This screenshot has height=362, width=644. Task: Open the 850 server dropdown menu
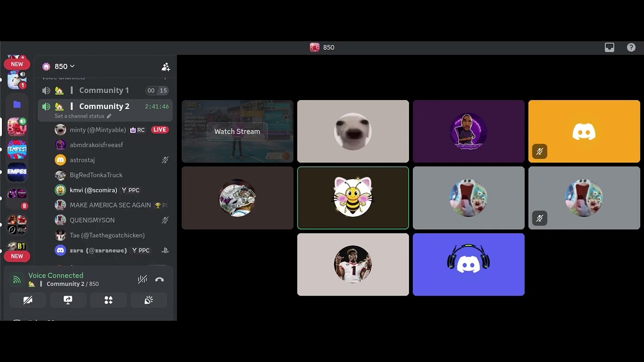[65, 66]
